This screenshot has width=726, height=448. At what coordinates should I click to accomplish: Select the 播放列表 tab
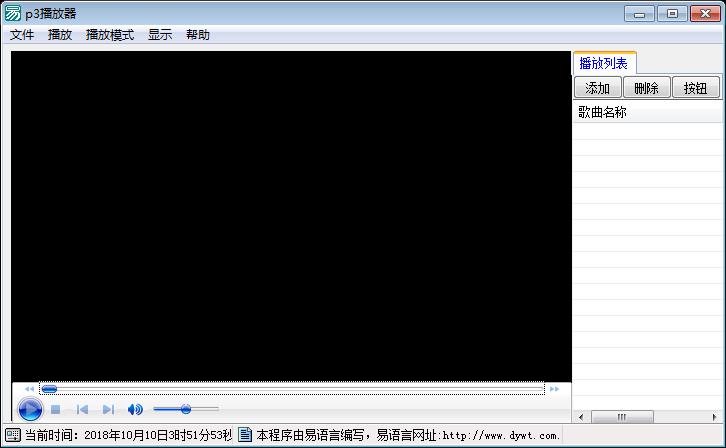click(x=604, y=63)
